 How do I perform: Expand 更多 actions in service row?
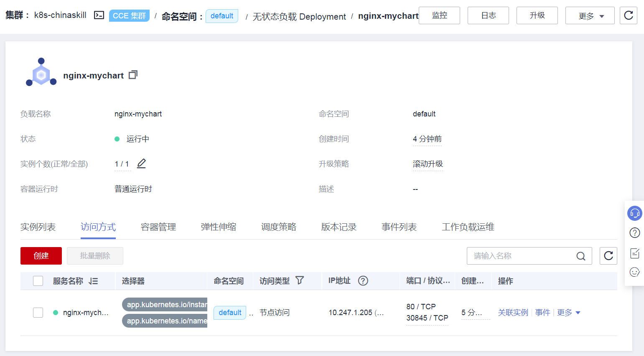(x=568, y=313)
